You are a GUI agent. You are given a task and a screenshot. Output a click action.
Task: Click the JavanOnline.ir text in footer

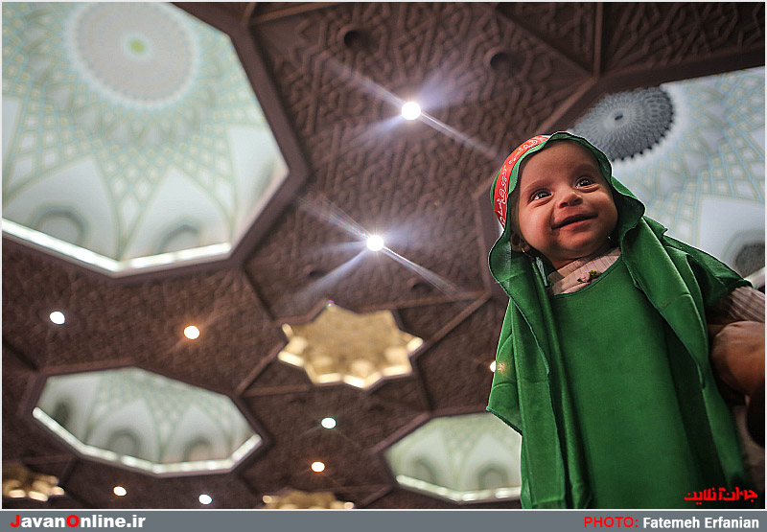[x=78, y=521]
